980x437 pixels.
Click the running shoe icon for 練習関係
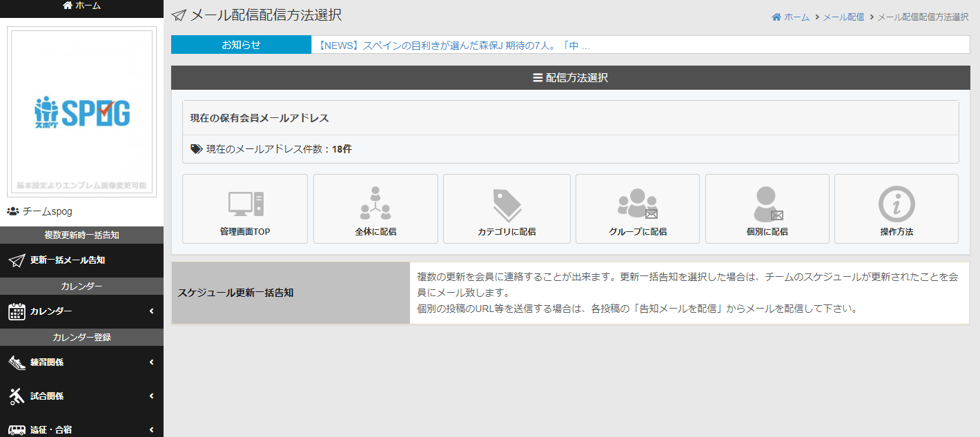point(17,362)
